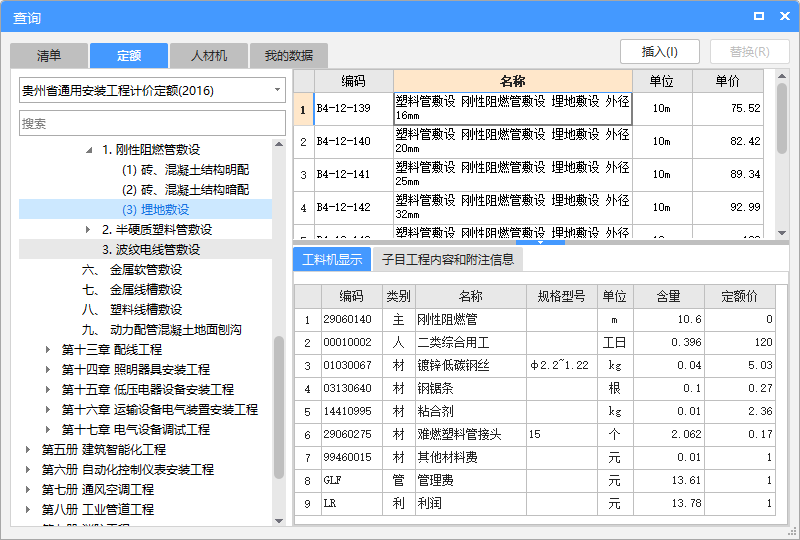
Task: Expand 第十三章 配线工程
Action: click(48, 350)
